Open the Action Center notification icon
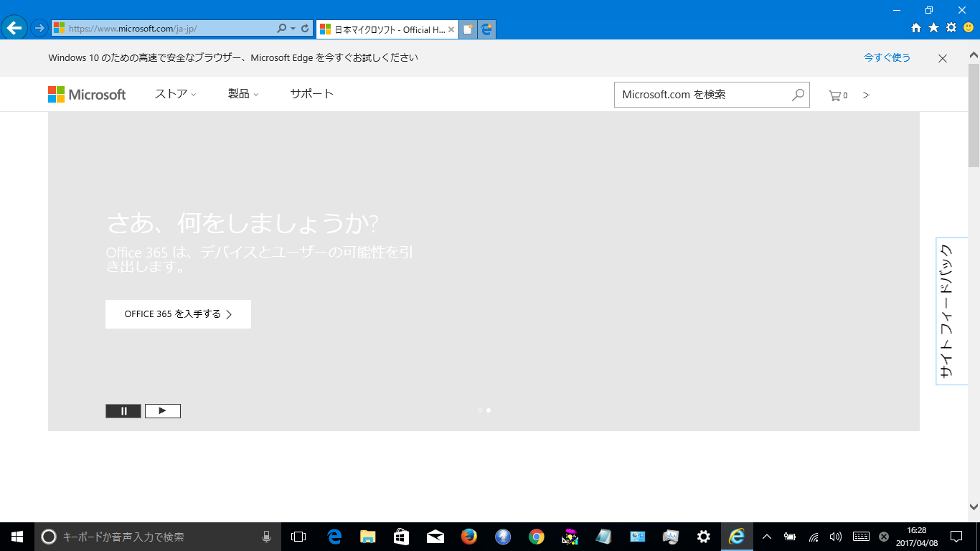 pyautogui.click(x=956, y=537)
